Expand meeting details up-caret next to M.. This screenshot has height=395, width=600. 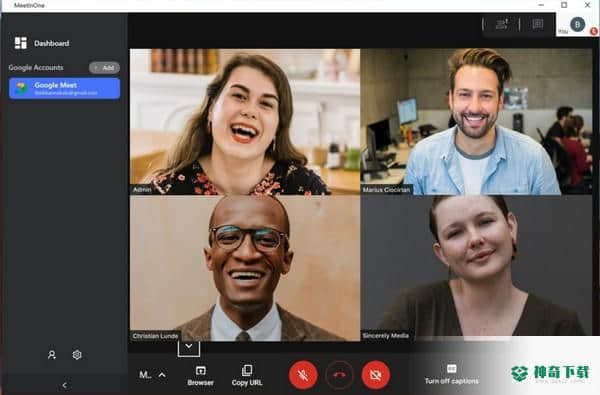(162, 375)
